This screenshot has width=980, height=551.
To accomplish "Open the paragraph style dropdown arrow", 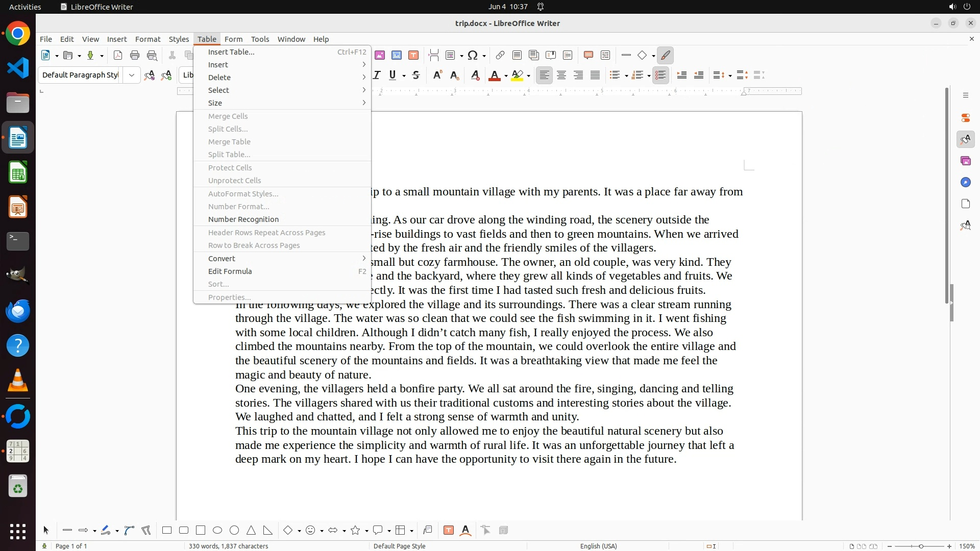I will tap(132, 75).
